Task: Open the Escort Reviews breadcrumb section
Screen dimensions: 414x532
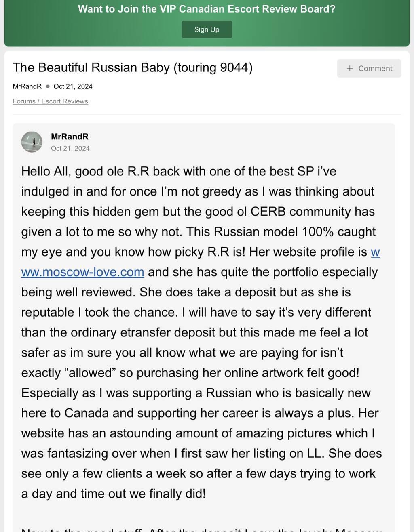Action: click(65, 101)
